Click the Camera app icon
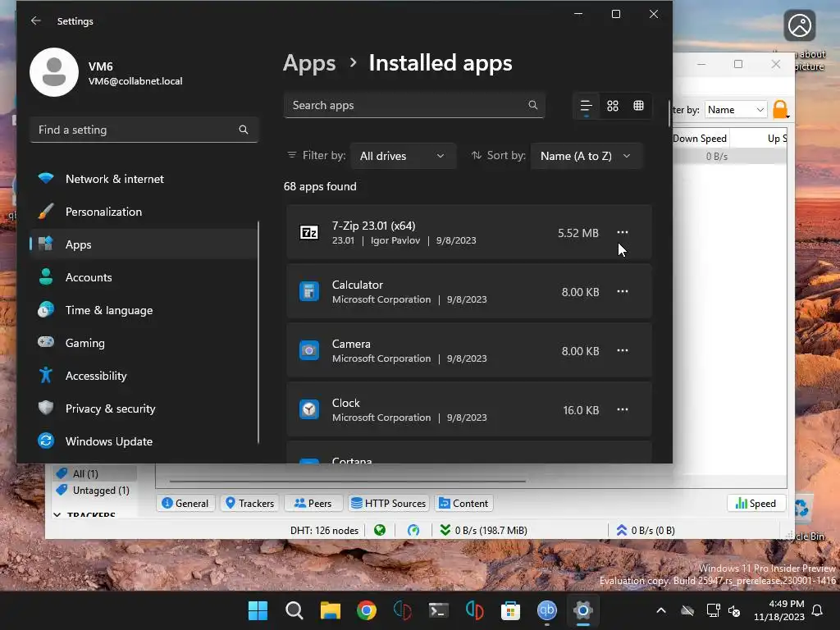The height and width of the screenshot is (630, 840). [x=309, y=350]
